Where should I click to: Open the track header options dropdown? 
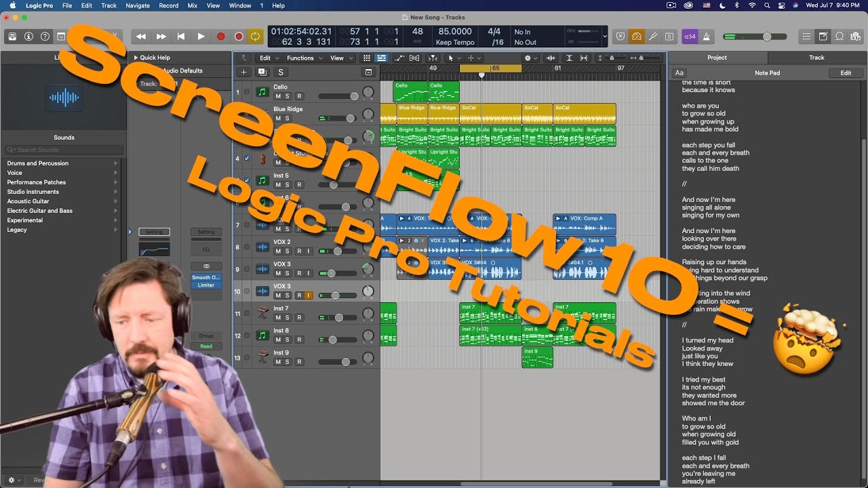tap(368, 72)
